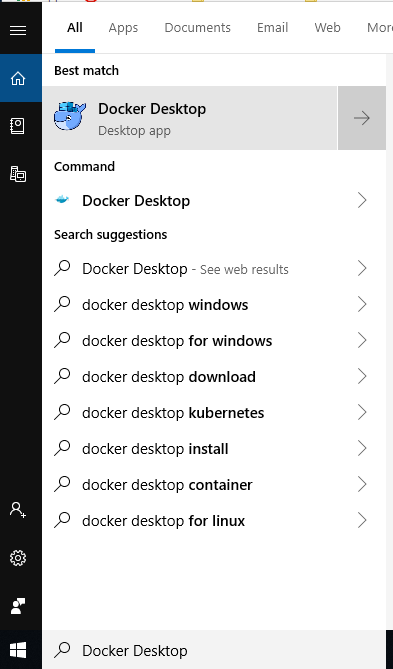Expand chevron for 'docker desktop install'
Viewport: 393px width, 669px height.
(362, 448)
